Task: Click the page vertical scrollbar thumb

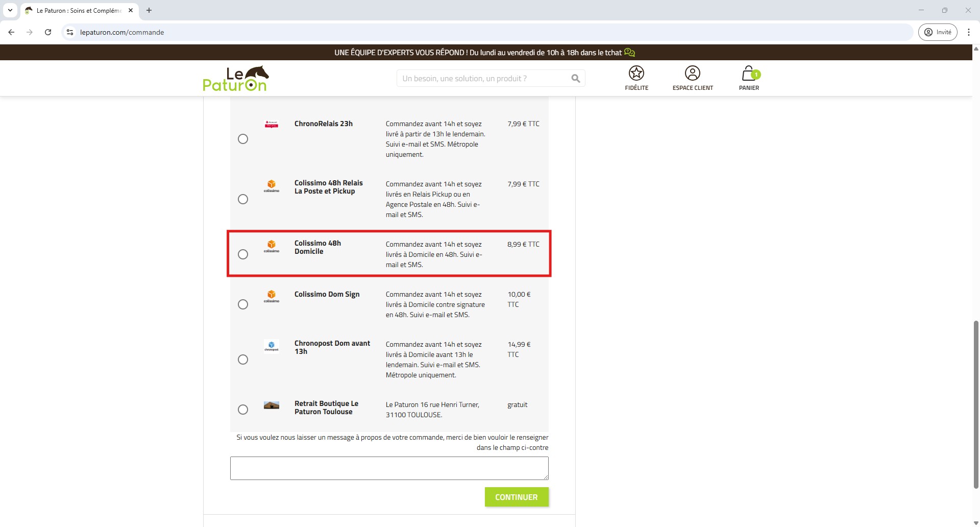Action: tap(976, 403)
